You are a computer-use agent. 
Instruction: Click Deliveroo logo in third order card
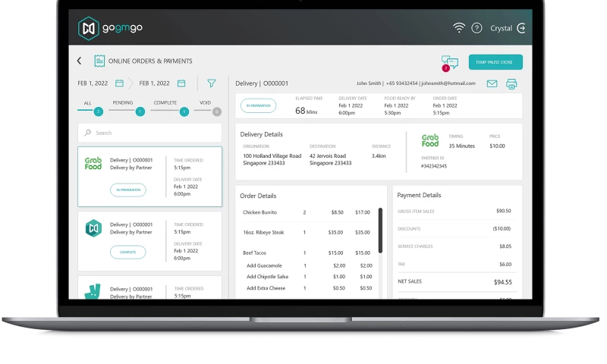(x=93, y=291)
